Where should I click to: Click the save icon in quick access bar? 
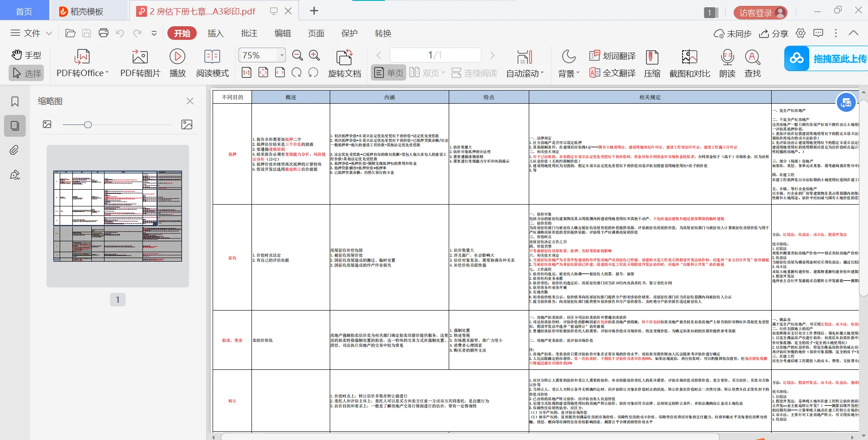87,33
